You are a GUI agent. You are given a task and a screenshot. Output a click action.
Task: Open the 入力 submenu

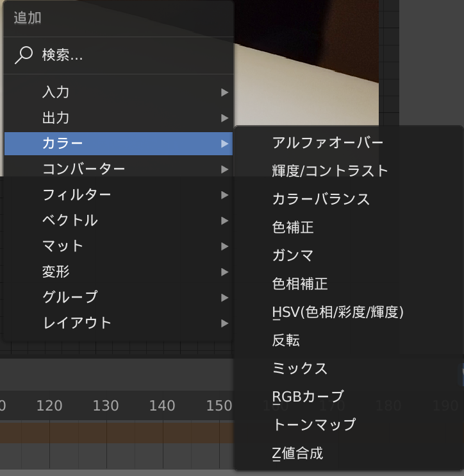(x=119, y=92)
